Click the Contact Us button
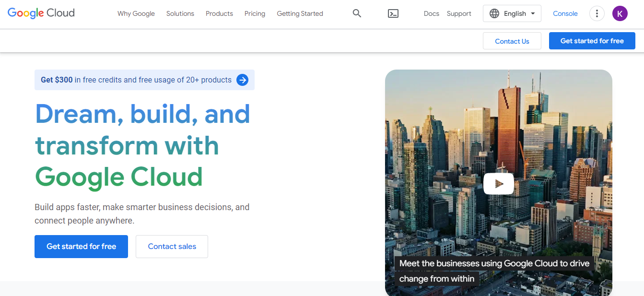 pos(512,41)
